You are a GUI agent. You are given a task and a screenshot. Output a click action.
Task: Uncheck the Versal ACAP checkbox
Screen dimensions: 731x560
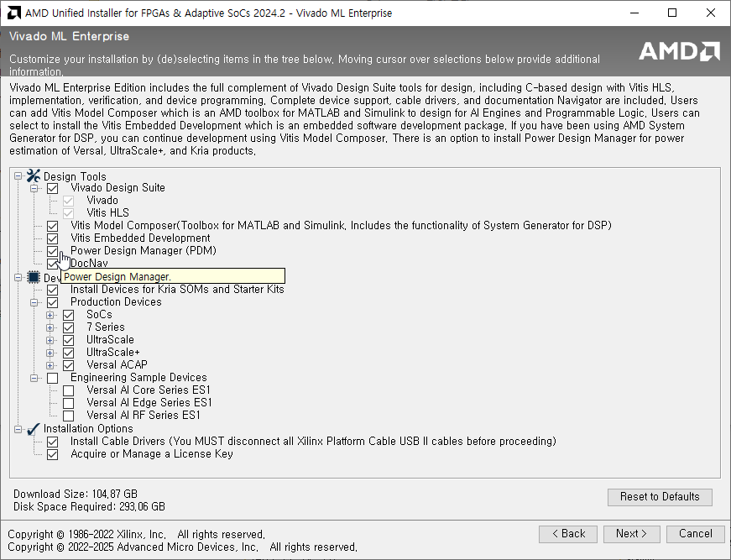(68, 365)
